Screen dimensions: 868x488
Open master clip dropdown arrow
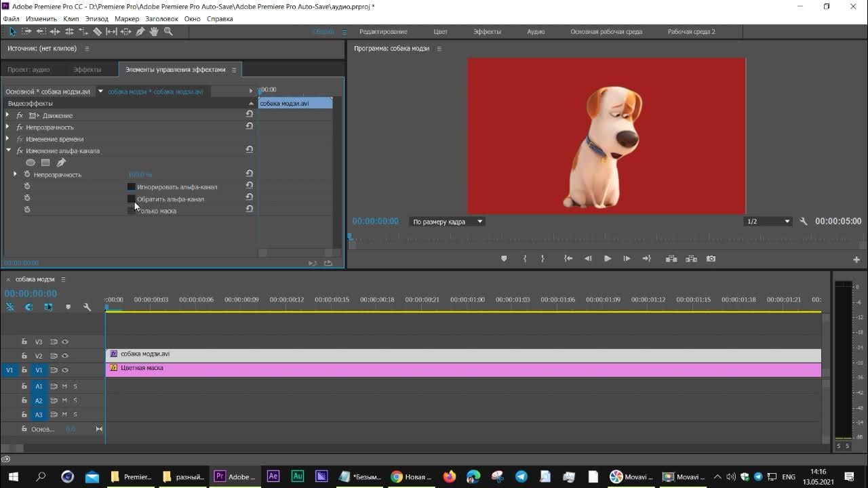(100, 91)
